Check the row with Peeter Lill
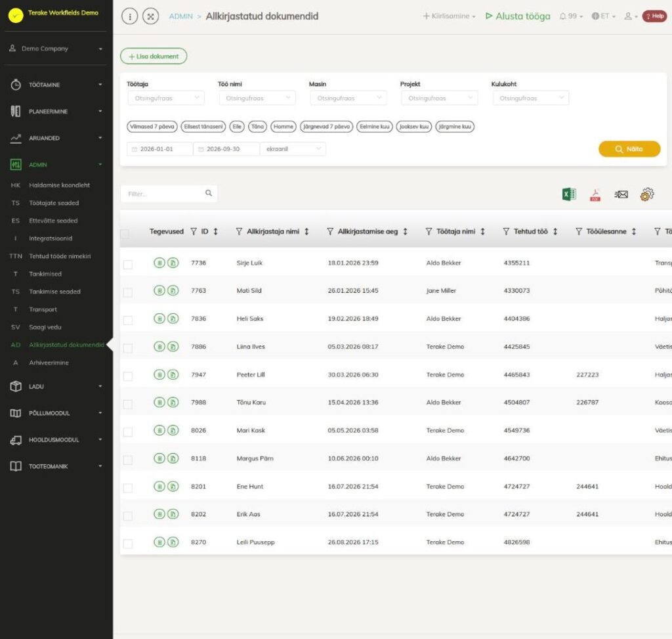Screen dimensions: 672x639 point(128,376)
